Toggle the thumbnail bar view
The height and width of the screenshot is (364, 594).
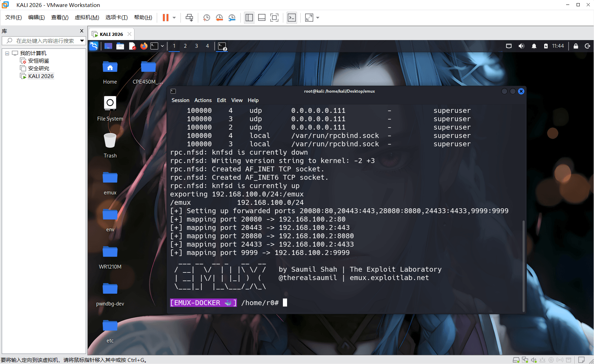(x=262, y=18)
